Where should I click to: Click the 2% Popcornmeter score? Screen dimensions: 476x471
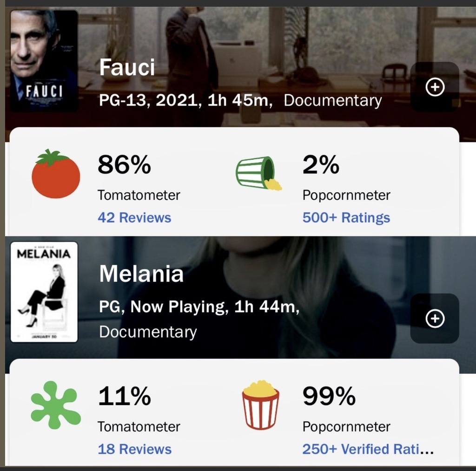pos(321,165)
